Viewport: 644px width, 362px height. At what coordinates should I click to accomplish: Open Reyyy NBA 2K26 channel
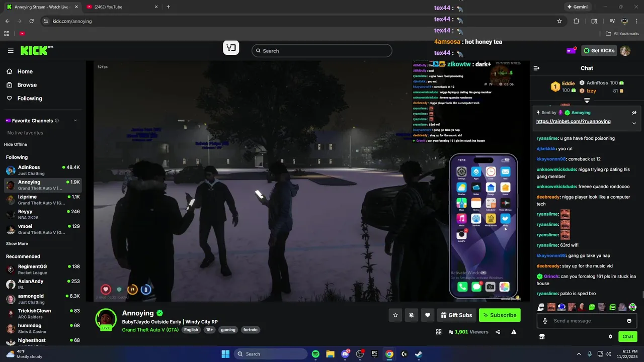click(43, 214)
